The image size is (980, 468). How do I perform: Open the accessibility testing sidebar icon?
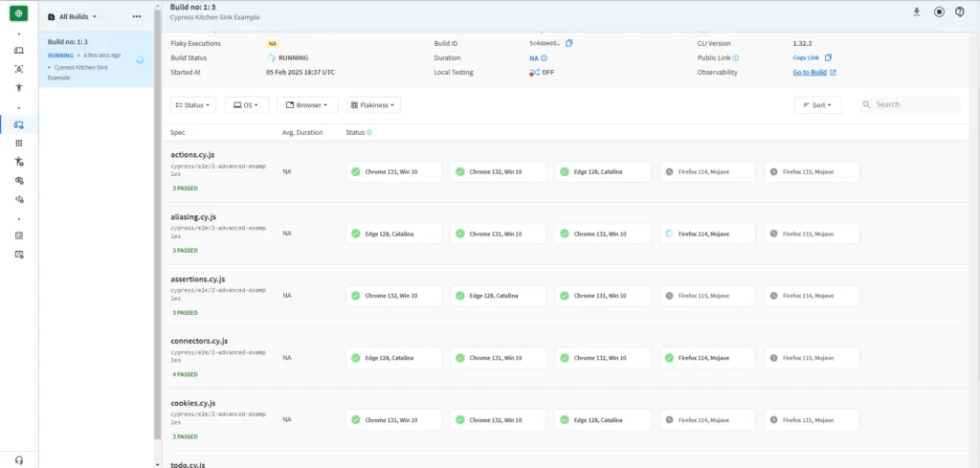pyautogui.click(x=19, y=87)
